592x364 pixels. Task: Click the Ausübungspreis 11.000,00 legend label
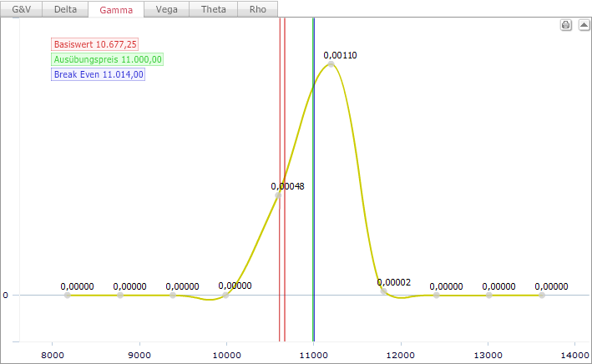tap(108, 59)
